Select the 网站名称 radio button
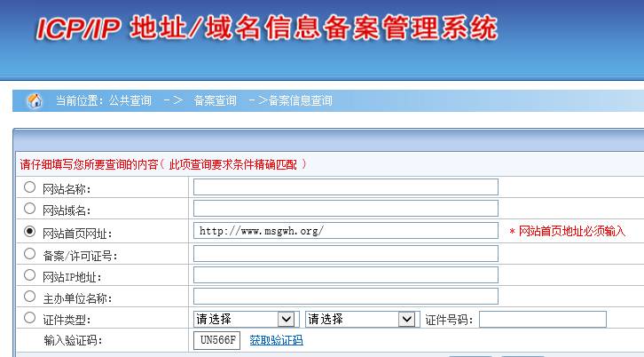Viewport: 644px width, 357px height. (29, 187)
